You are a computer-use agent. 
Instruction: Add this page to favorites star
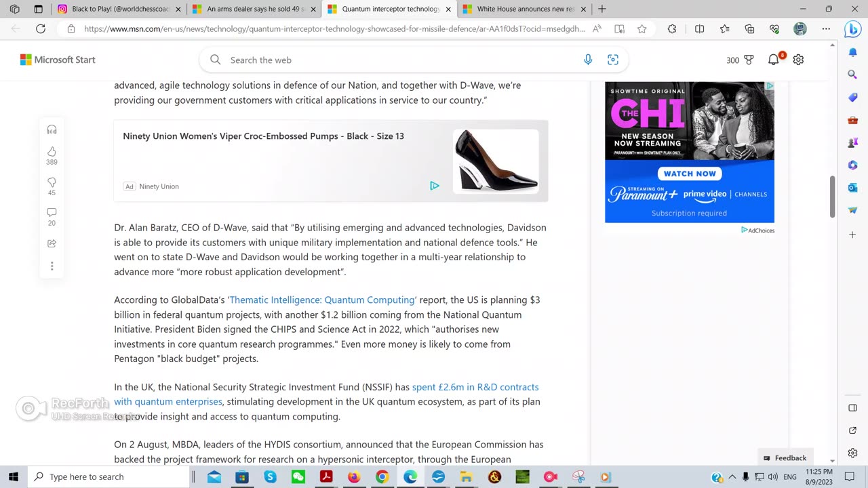pos(642,29)
